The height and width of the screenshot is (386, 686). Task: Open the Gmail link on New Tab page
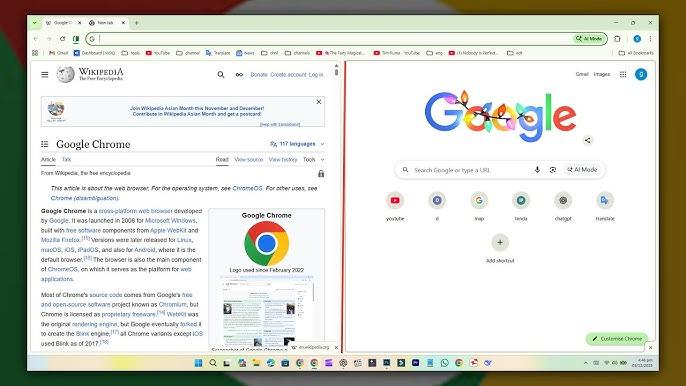pos(582,74)
